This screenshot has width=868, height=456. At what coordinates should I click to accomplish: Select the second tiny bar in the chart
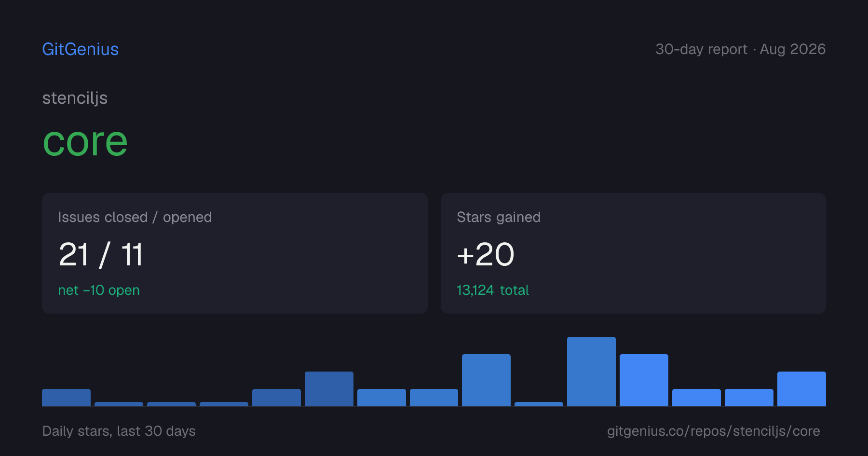171,404
